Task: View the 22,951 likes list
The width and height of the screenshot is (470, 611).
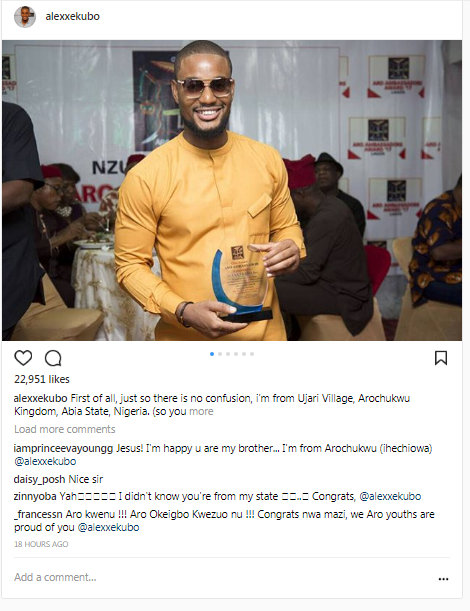Action: point(42,379)
